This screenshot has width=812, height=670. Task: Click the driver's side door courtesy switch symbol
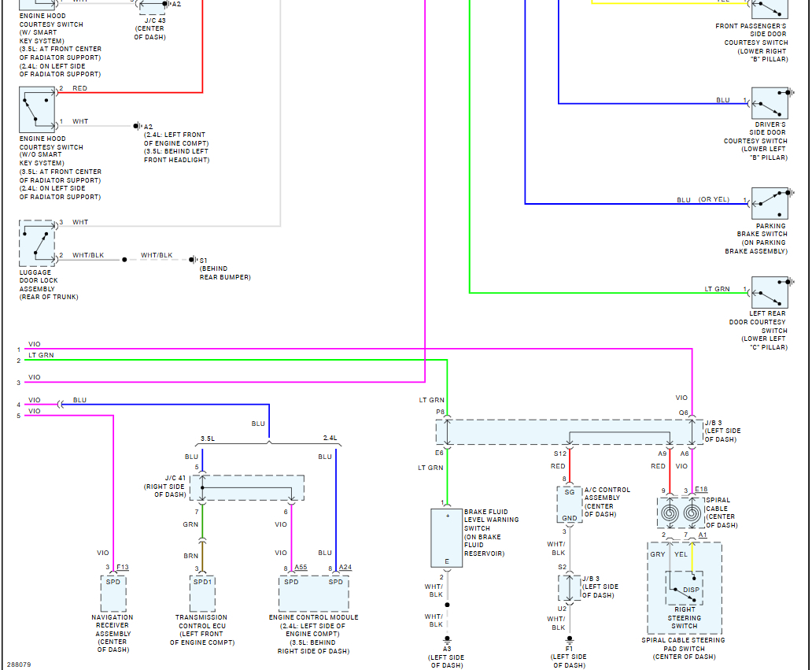click(770, 103)
